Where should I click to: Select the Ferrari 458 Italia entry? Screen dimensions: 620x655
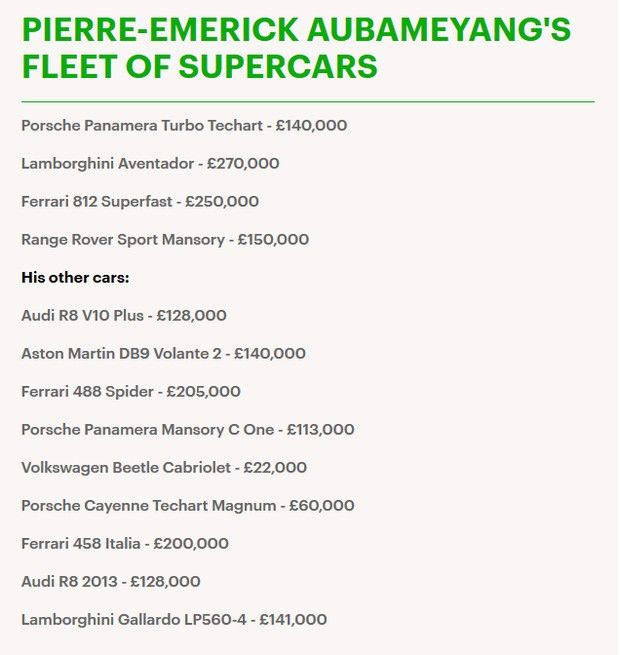click(x=125, y=544)
